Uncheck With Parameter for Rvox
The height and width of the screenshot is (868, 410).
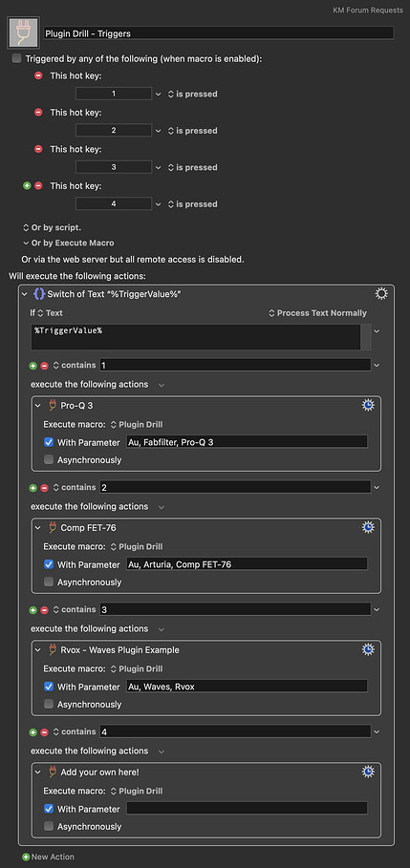(49, 687)
